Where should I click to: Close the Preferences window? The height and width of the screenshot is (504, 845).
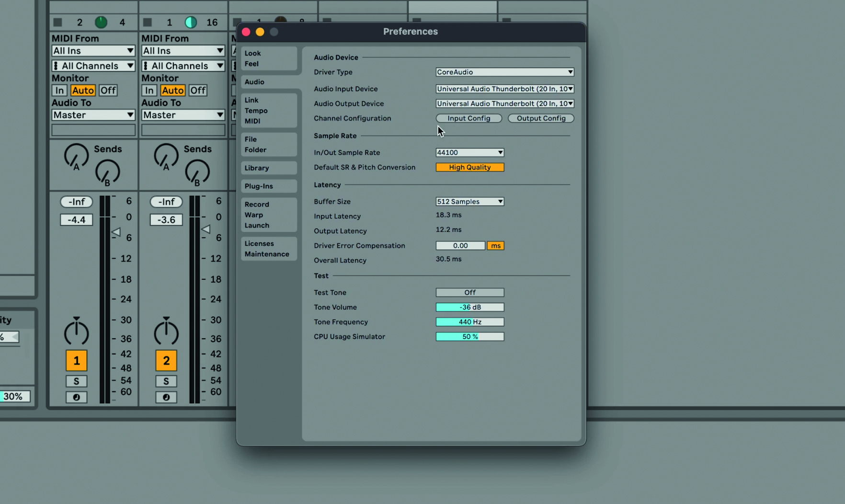(246, 32)
